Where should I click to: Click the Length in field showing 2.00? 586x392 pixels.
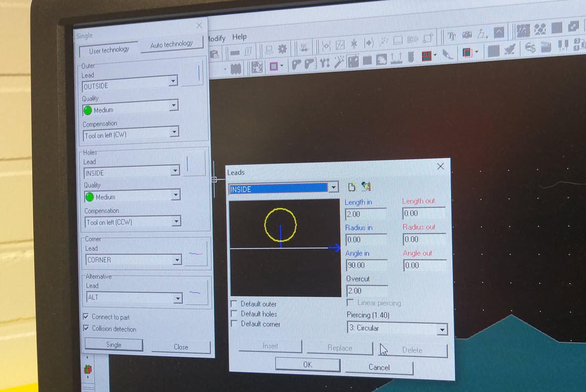pyautogui.click(x=366, y=214)
